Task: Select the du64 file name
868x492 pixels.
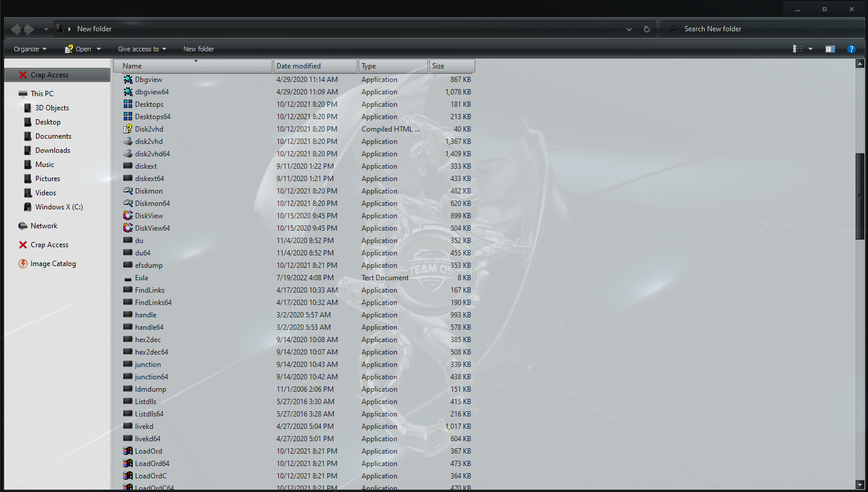Action: pyautogui.click(x=143, y=253)
